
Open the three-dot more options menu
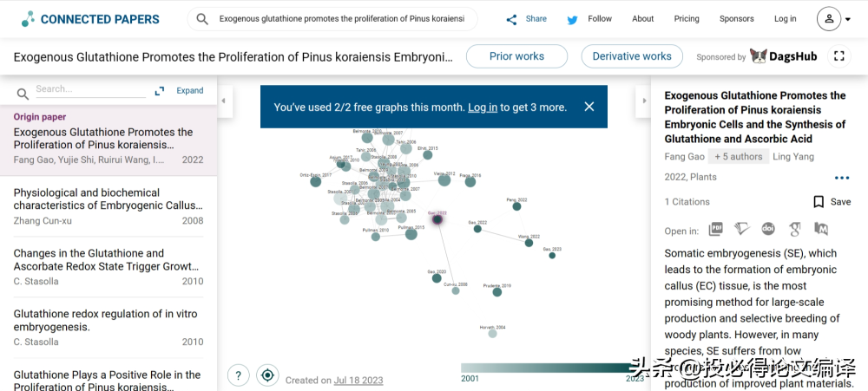pos(841,179)
